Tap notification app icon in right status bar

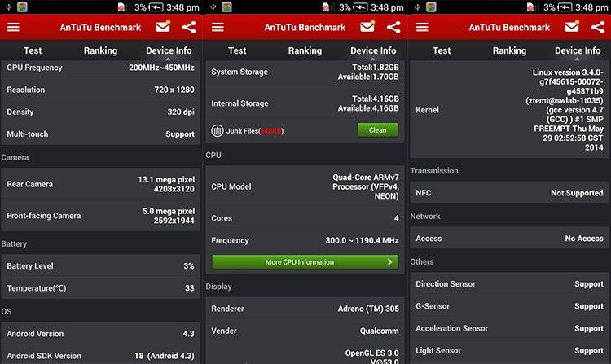431,7
